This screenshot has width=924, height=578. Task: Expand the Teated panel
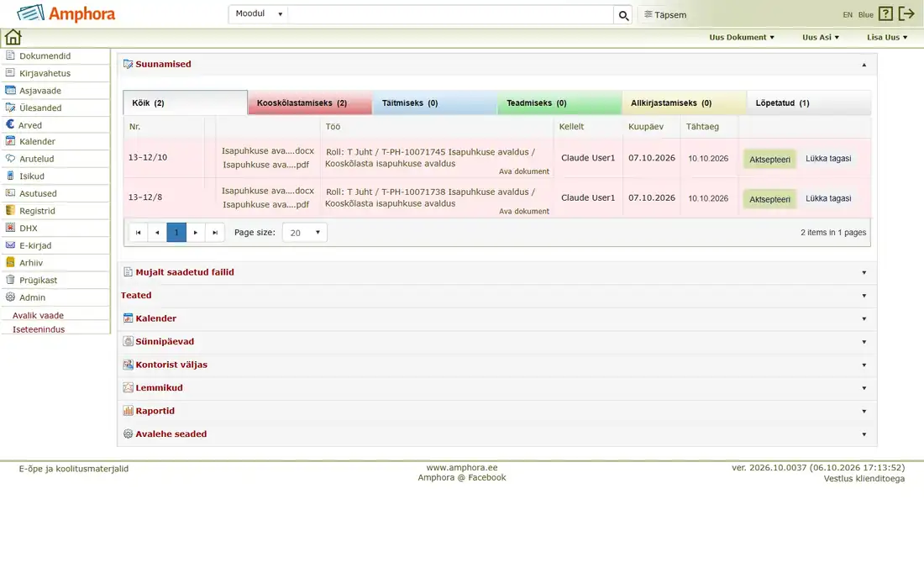(x=864, y=296)
